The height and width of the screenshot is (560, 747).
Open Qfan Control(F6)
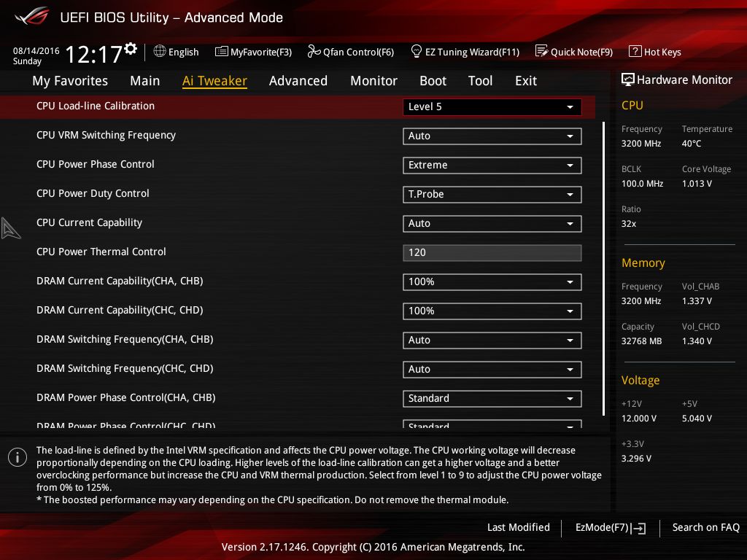click(351, 52)
